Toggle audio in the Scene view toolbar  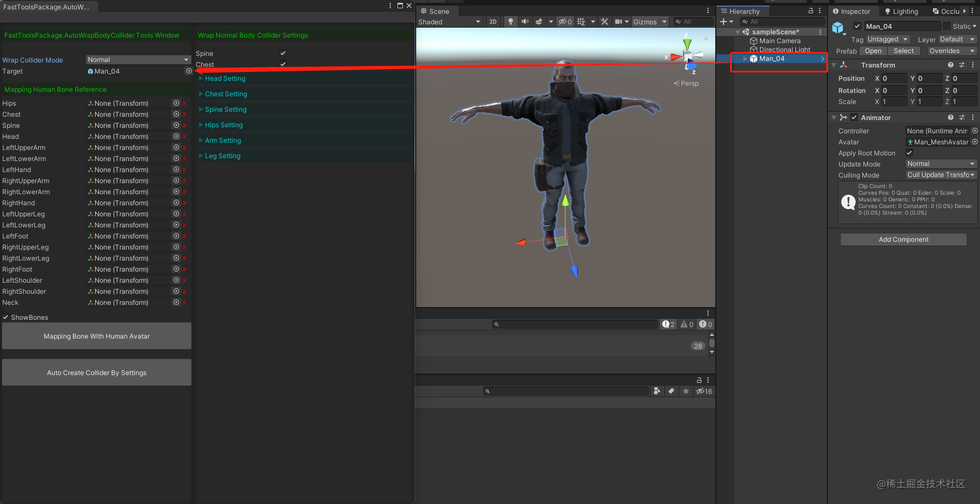click(525, 22)
